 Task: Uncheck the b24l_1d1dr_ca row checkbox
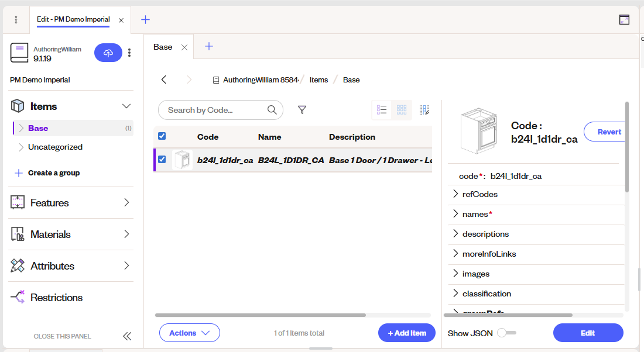(x=162, y=158)
